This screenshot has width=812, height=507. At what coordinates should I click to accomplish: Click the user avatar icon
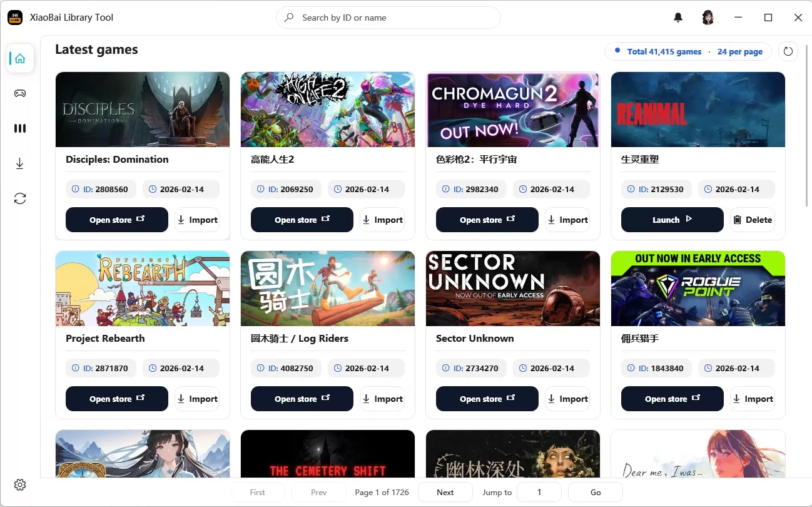point(708,18)
